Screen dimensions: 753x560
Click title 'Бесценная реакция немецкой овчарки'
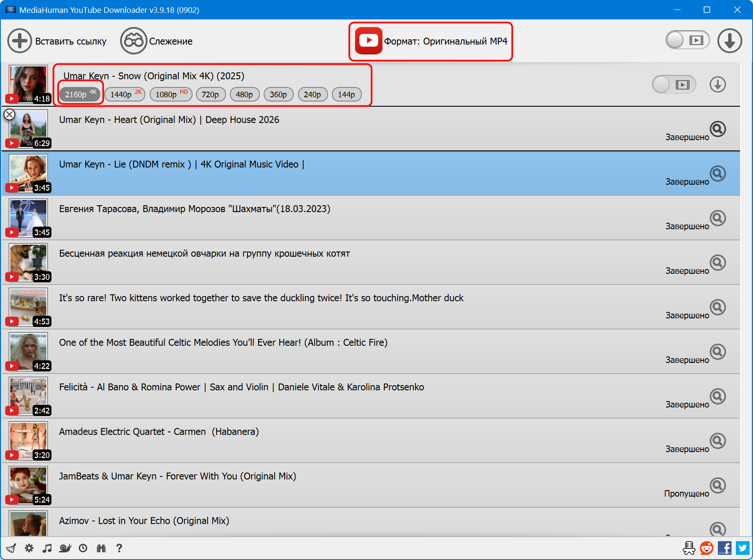coord(205,253)
